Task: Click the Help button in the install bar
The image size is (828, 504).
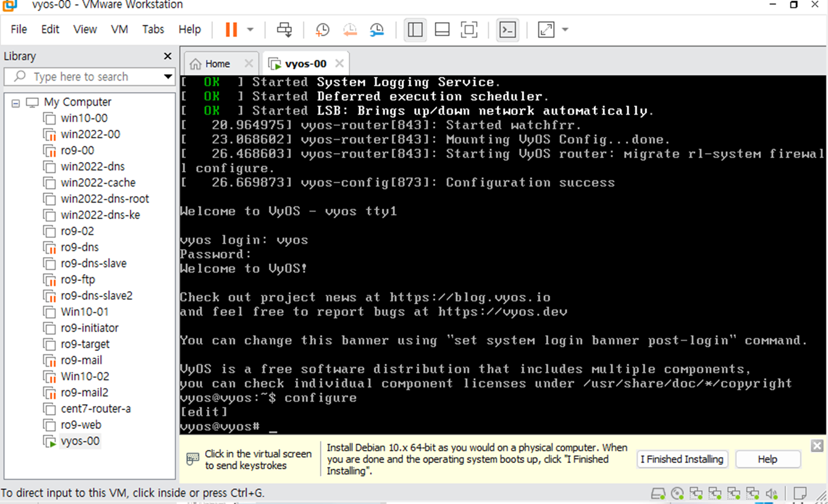Action: coord(767,459)
